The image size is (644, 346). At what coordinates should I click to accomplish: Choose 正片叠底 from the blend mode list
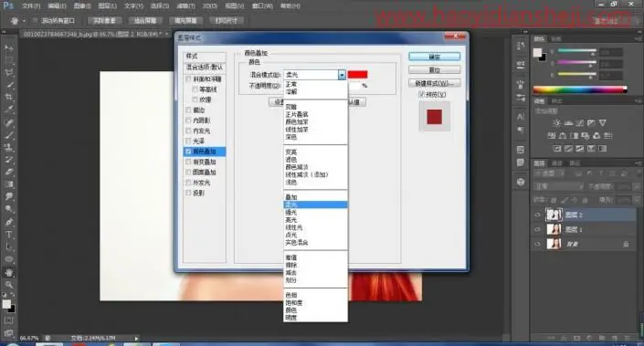pyautogui.click(x=297, y=114)
